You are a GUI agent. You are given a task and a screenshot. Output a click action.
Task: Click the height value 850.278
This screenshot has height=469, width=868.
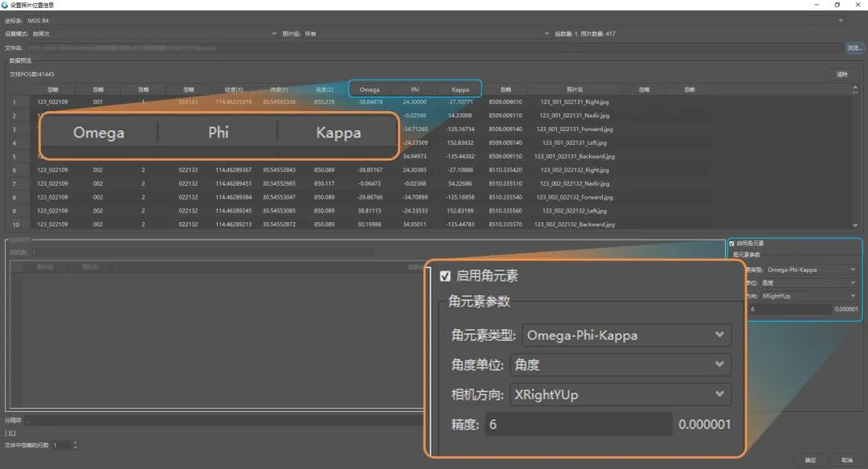[x=325, y=102]
